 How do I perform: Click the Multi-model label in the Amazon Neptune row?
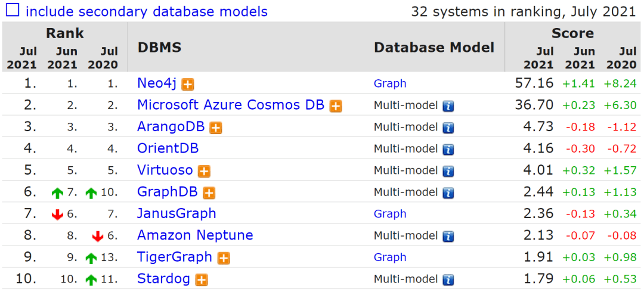[x=405, y=236]
